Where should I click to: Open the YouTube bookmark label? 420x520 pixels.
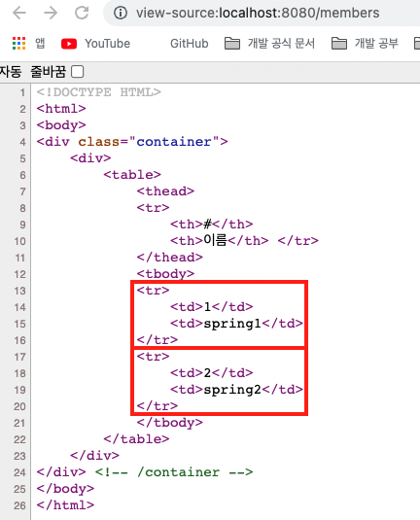(108, 44)
